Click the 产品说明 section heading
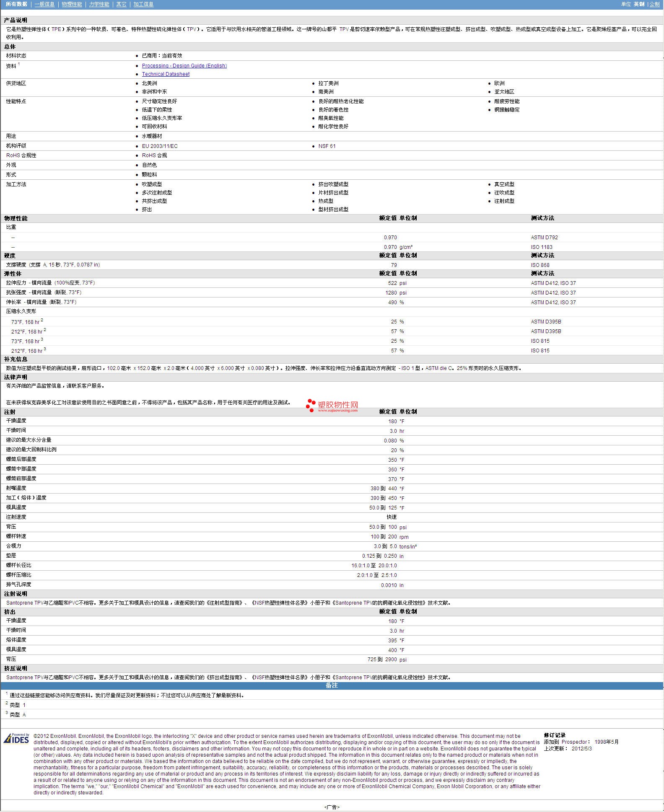Screen dimensions: 664x812 point(16,20)
